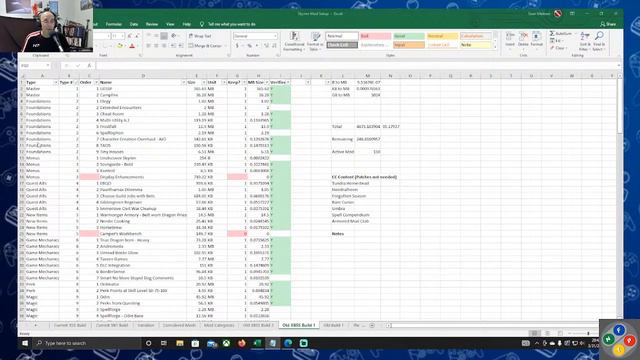The width and height of the screenshot is (640, 360).
Task: Click the Insert Function fx icon
Action: (89, 65)
